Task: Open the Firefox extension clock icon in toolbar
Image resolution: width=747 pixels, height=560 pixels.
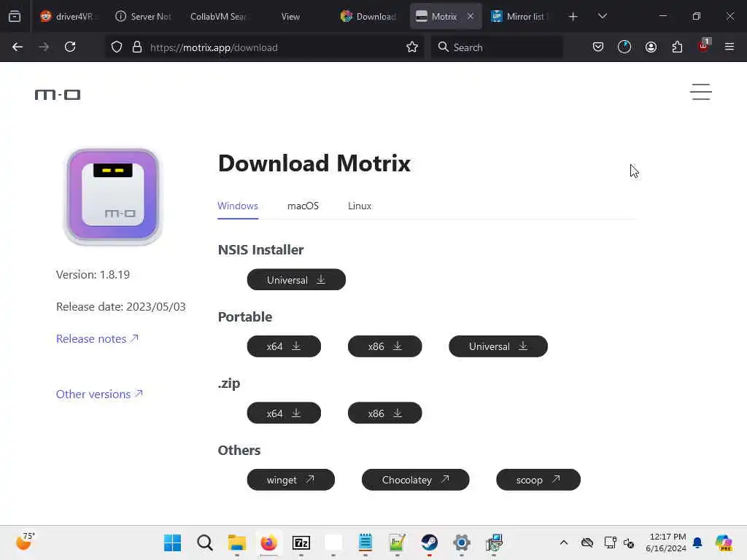Action: 624,47
